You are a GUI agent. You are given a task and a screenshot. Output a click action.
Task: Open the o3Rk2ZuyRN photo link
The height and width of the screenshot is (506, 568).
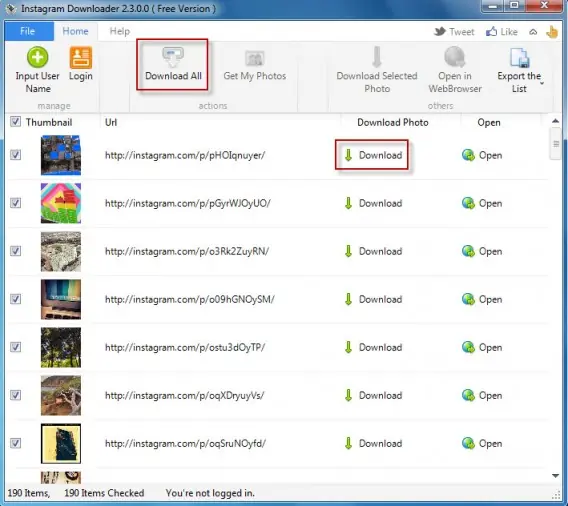click(482, 251)
